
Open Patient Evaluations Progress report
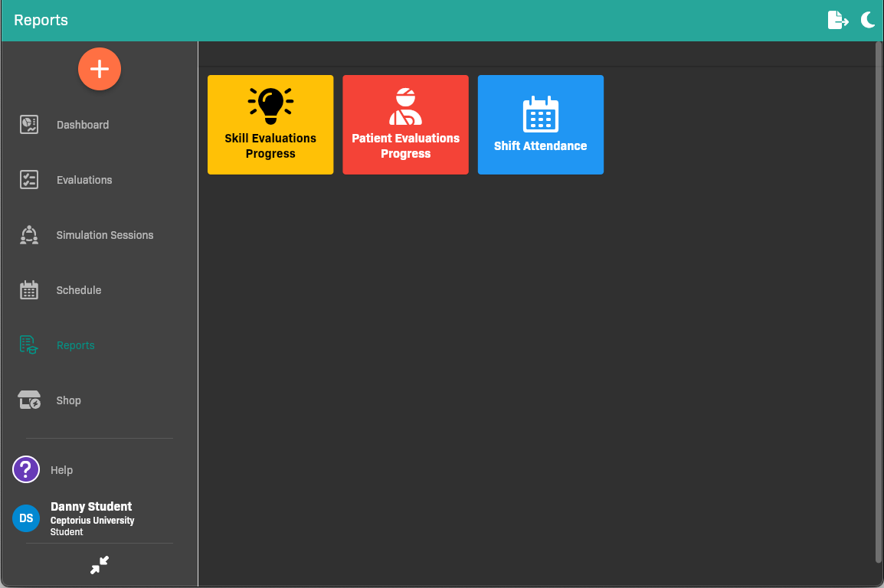click(x=405, y=125)
